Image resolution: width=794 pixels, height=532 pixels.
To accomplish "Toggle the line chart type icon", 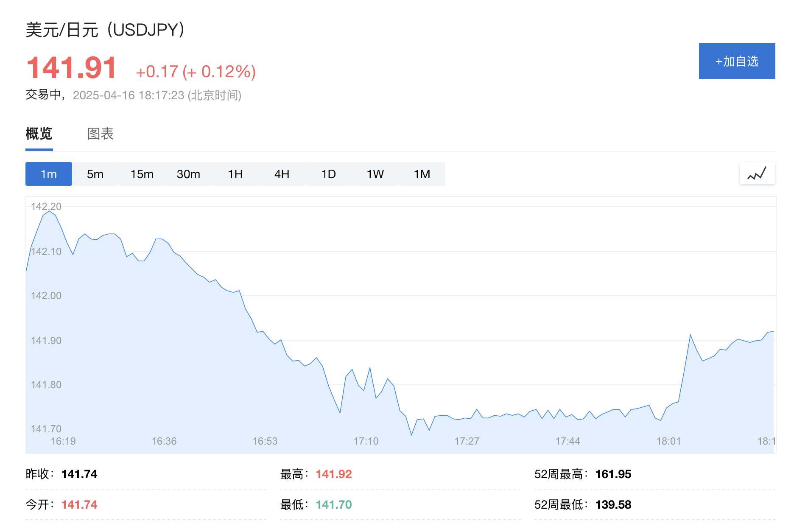I will (757, 174).
